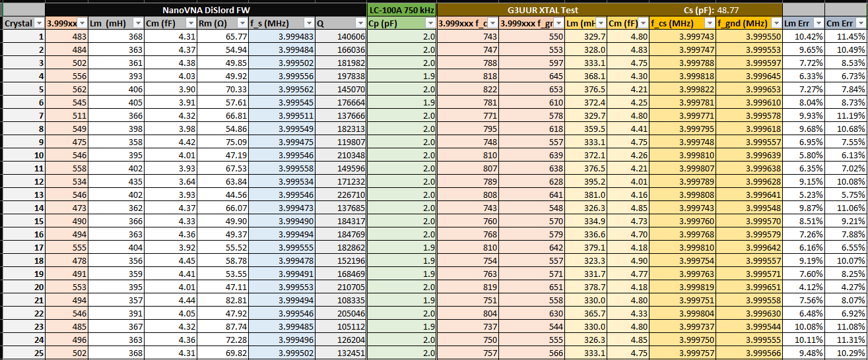Select Lm Err value 10.42%

803,37
